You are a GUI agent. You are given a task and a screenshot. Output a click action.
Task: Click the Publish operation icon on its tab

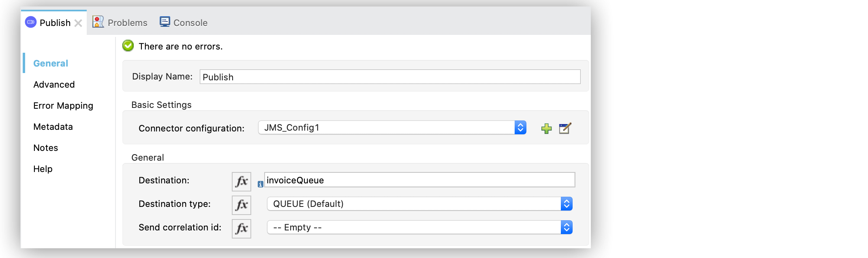[30, 22]
